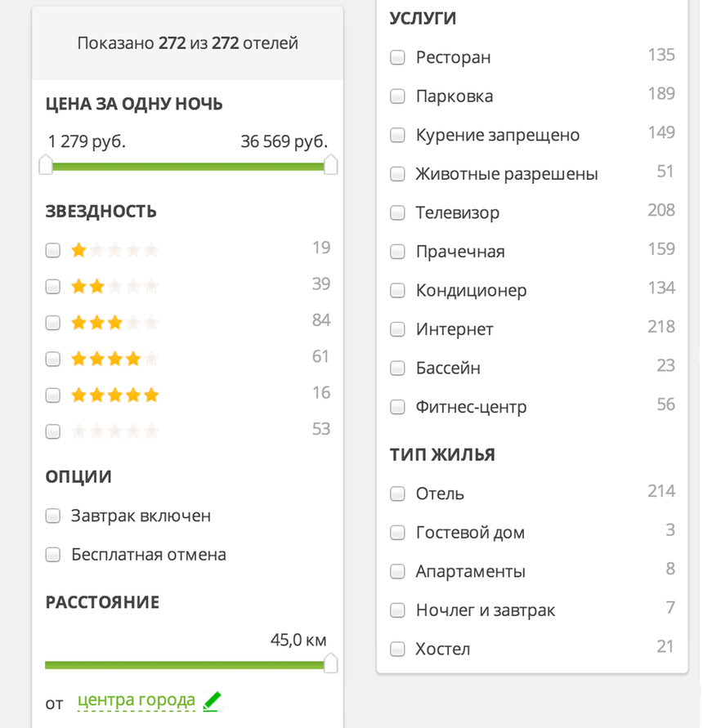The image size is (703, 728).
Task: Check the Фитнес-центр option
Action: (397, 406)
